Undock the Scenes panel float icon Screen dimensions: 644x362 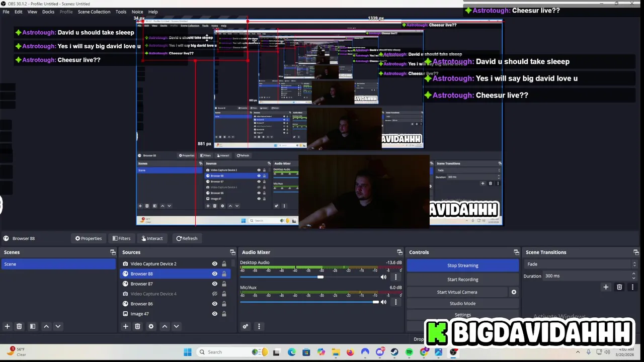point(113,252)
